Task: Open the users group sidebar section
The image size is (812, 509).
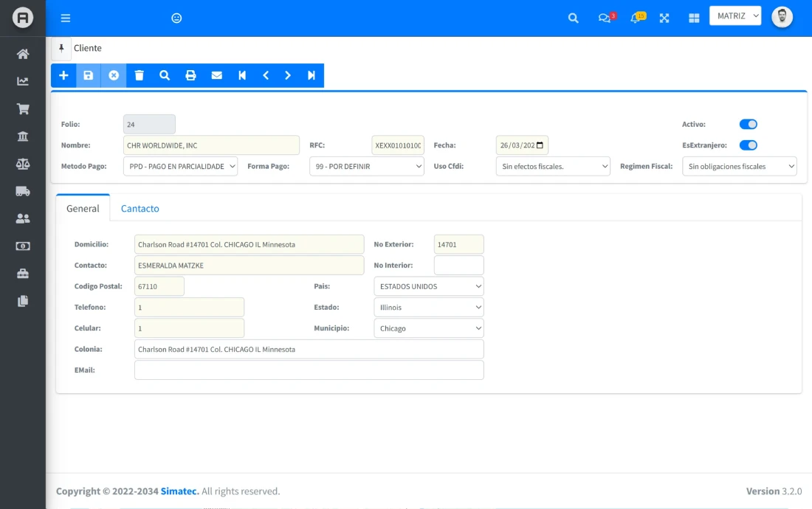Action: point(23,219)
